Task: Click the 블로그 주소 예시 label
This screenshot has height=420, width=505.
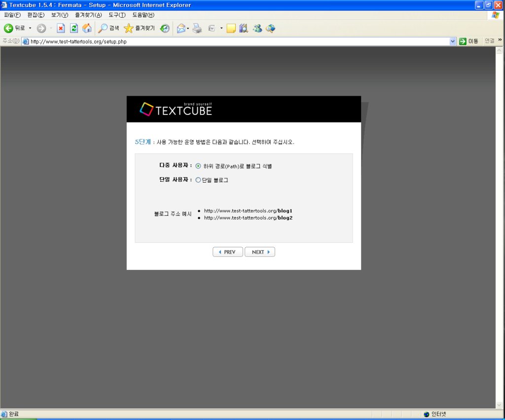Action: click(x=173, y=214)
